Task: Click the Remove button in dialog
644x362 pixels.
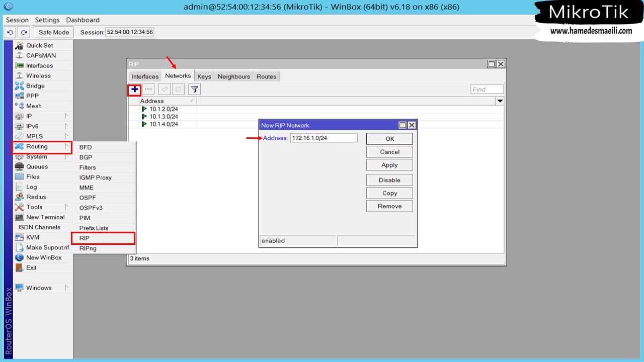Action: 389,206
